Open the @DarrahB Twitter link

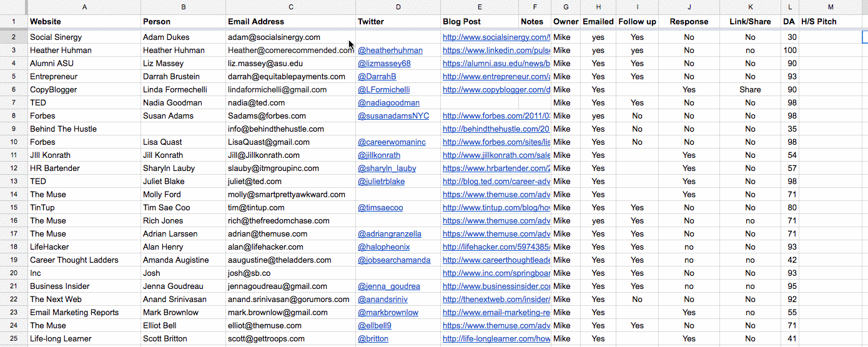[x=377, y=77]
